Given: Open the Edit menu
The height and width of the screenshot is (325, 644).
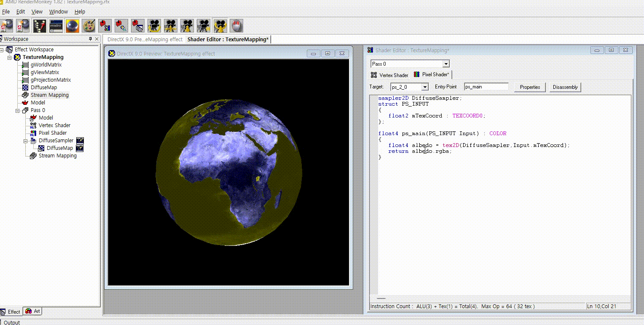Looking at the screenshot, I should point(21,12).
